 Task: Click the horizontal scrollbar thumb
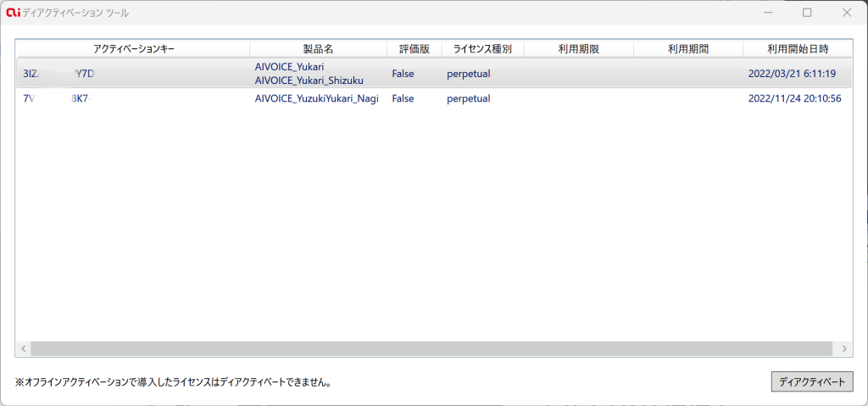(x=431, y=348)
